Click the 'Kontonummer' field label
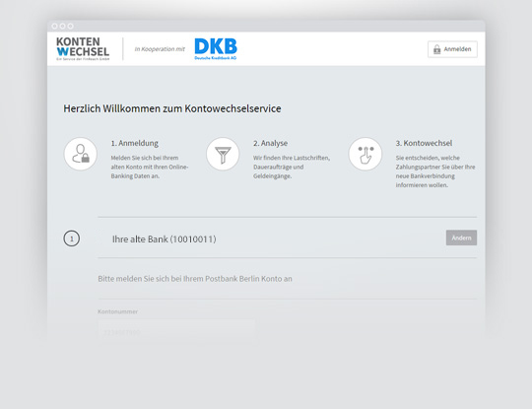Screen dimensions: 532x409 (118, 311)
